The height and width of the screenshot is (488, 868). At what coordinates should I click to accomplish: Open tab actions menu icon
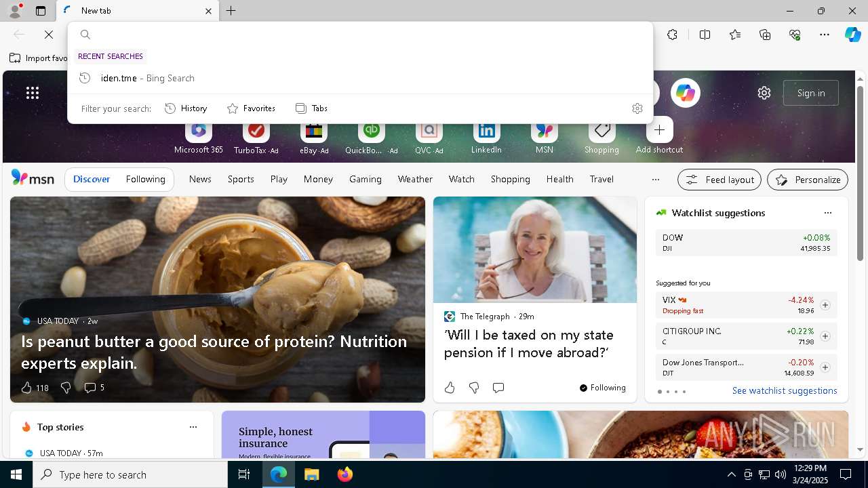click(41, 11)
